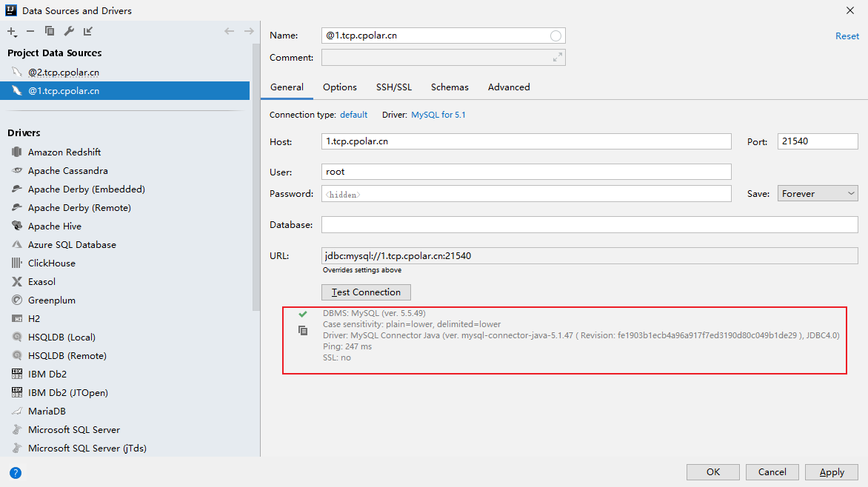Remove selected data source with minus icon
Screen dimensions: 868x487
[x=30, y=32]
